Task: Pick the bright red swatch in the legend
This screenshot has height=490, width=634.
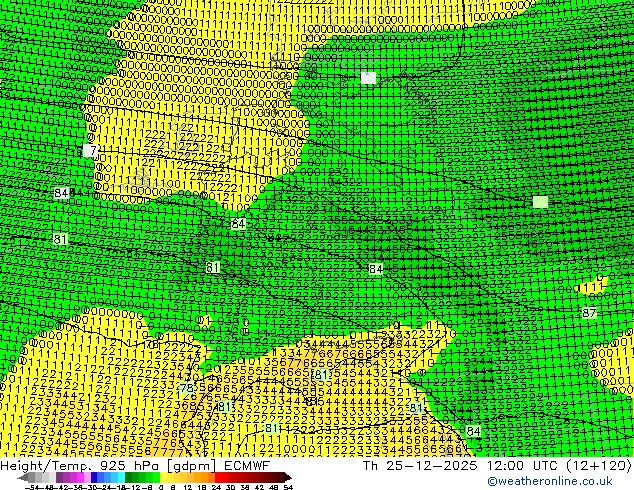Action: point(218,478)
